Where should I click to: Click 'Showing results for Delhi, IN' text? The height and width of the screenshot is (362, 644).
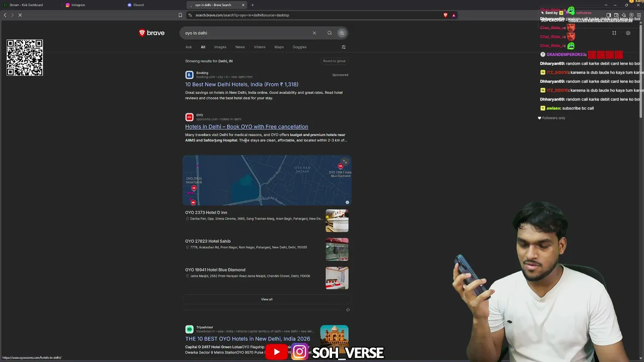(209, 61)
